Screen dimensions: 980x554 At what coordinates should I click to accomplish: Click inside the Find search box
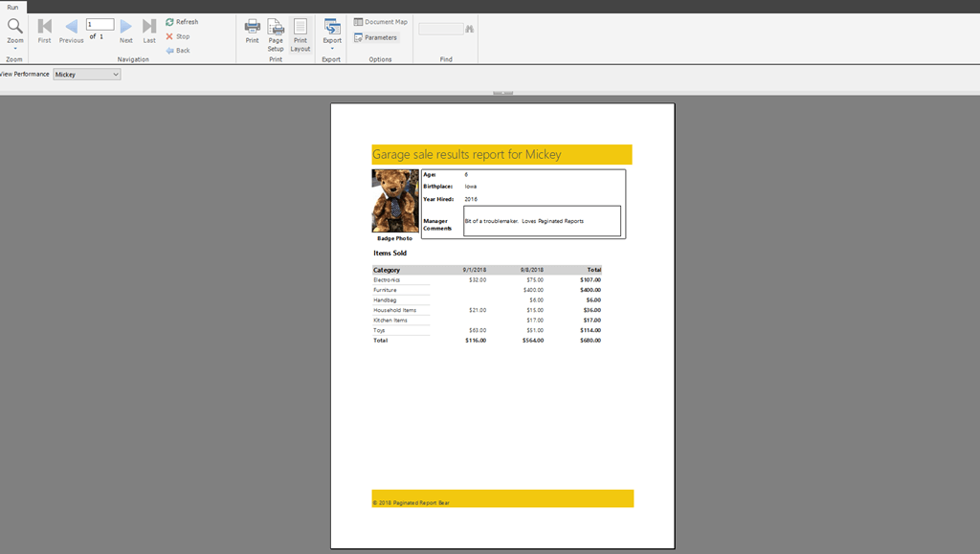click(439, 28)
